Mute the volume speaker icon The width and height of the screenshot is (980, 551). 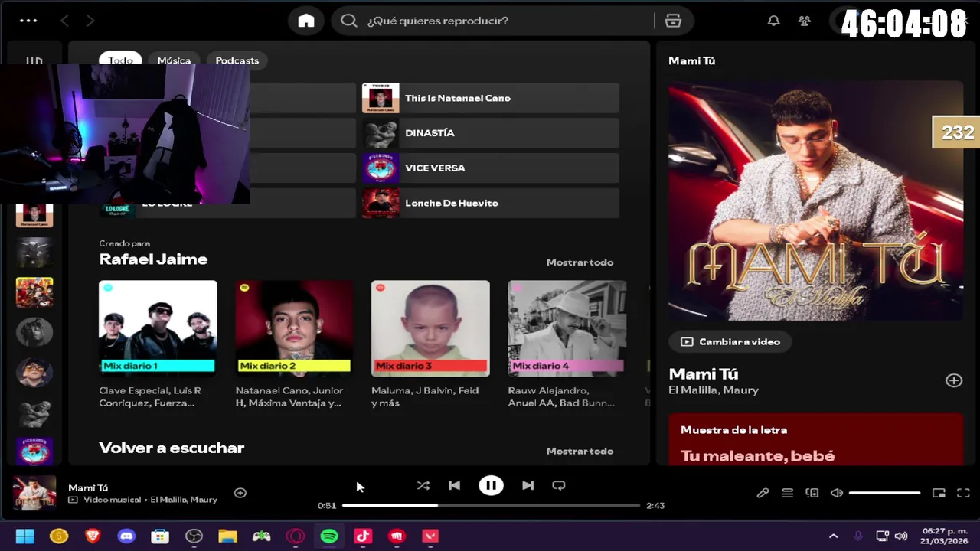(837, 493)
